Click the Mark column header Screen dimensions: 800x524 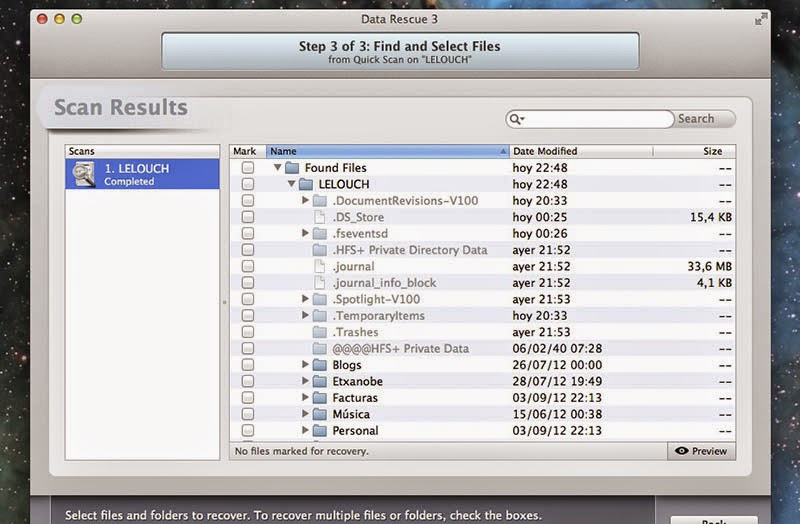pos(247,151)
